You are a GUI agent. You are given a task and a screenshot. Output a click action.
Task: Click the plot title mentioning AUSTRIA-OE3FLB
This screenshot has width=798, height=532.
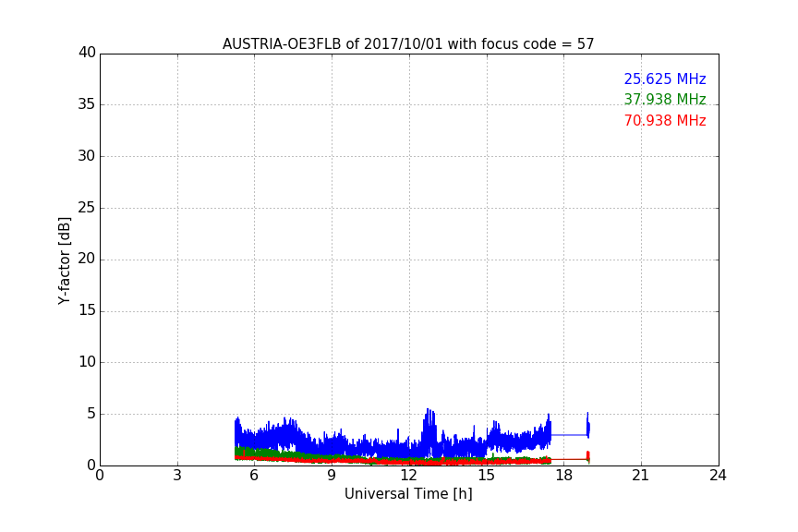408,43
